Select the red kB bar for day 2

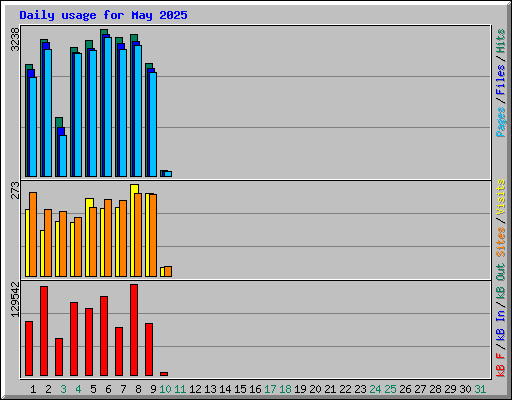click(x=44, y=331)
